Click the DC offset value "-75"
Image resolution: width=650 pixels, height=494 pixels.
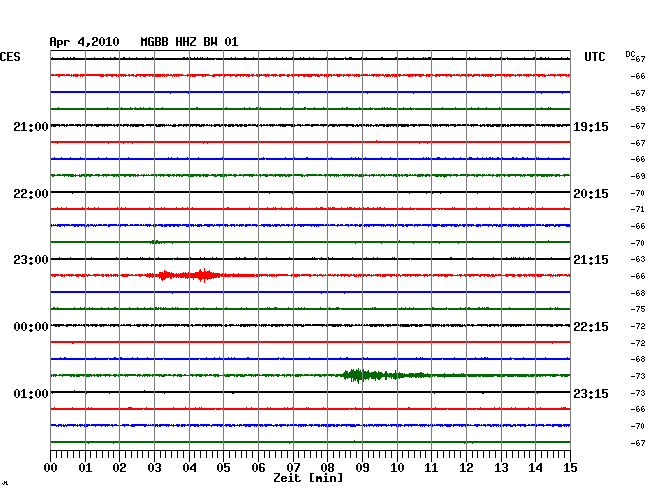click(638, 309)
